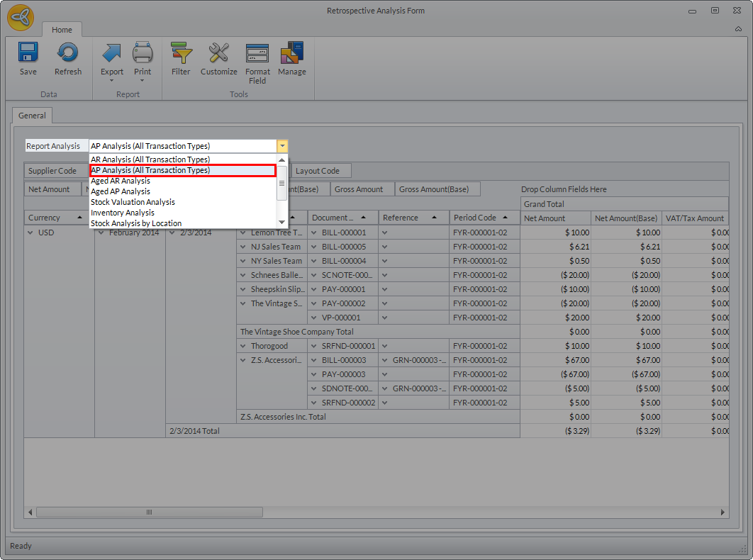Screen dimensions: 753x560
Task: Select Aged AR Analysis from list
Action: [121, 181]
